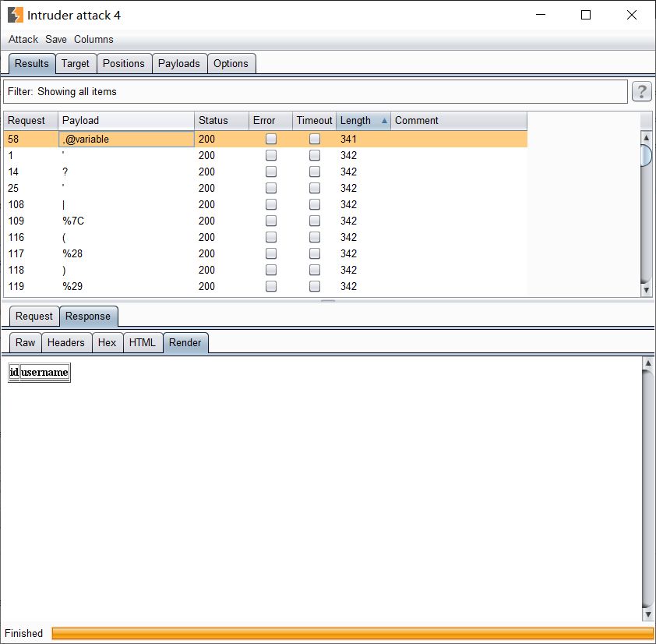Show the Request message tab
Image resolution: width=656 pixels, height=644 pixels.
point(34,316)
